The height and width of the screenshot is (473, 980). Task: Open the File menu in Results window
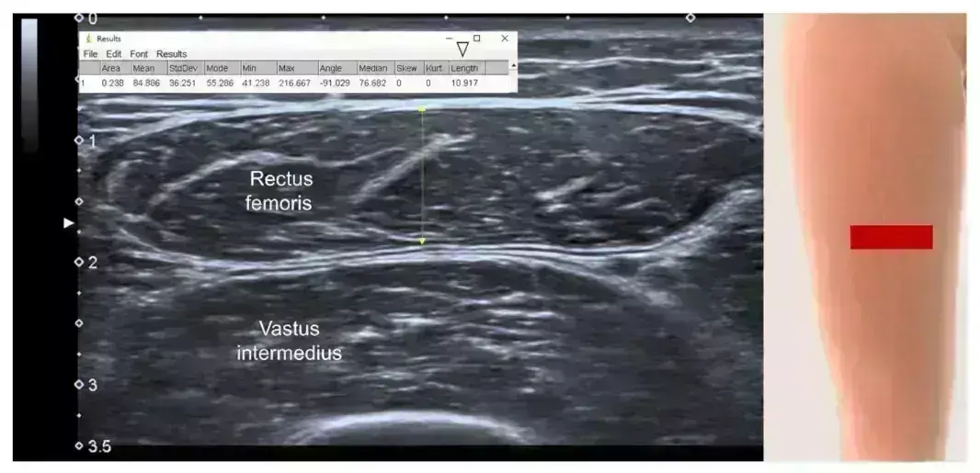click(90, 54)
